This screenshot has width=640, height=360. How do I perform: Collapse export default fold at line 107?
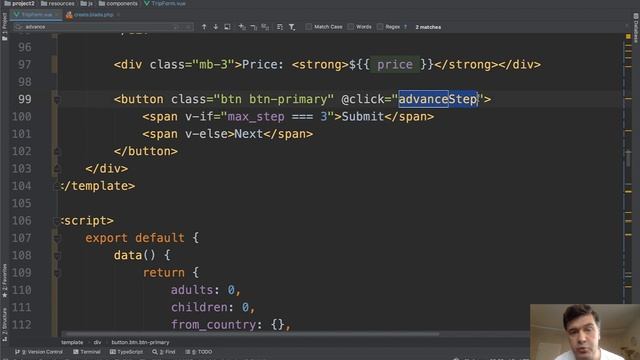[x=57, y=238]
